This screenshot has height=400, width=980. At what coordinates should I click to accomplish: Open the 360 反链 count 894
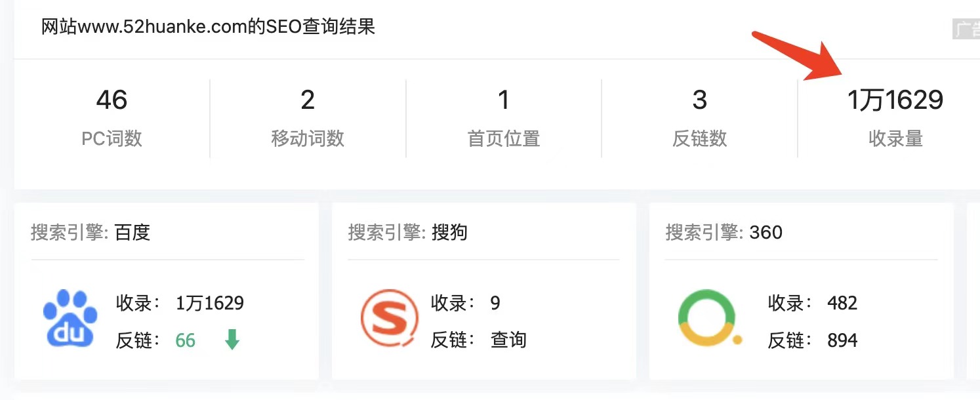coord(842,340)
